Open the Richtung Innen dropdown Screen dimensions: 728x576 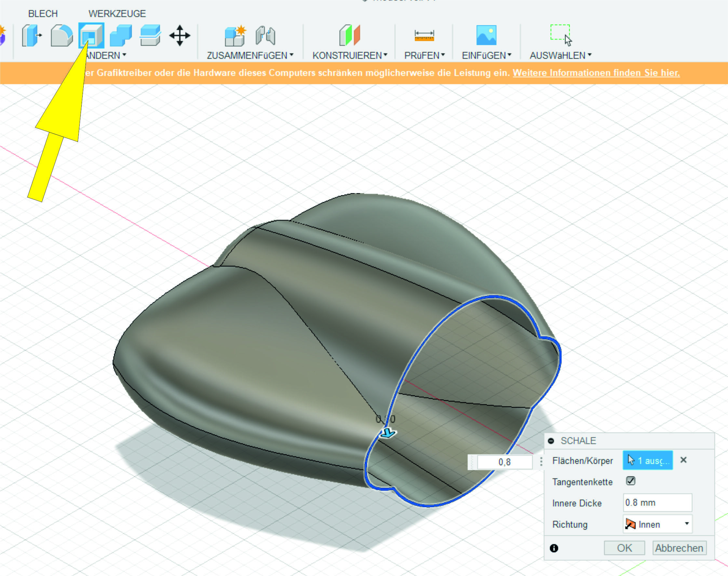(x=657, y=524)
